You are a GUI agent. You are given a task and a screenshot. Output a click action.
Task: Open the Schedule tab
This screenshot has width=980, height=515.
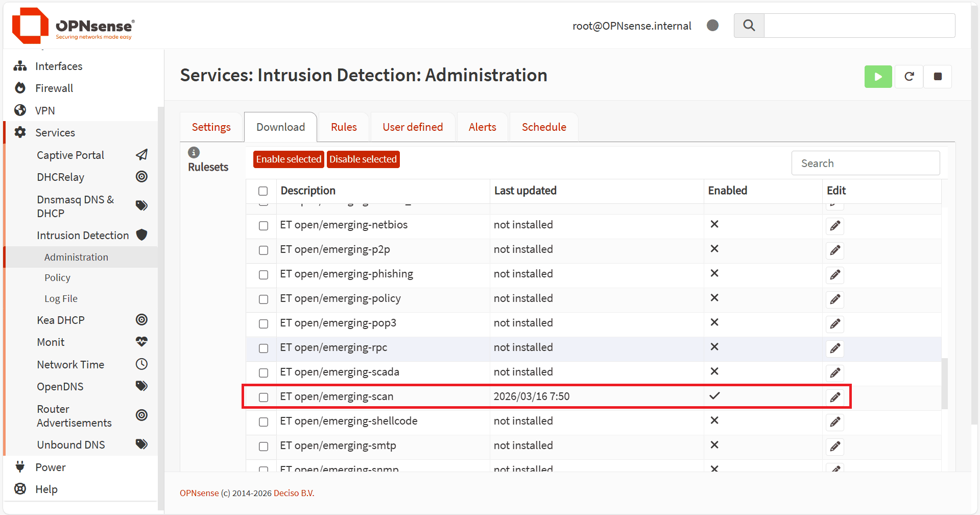pyautogui.click(x=544, y=127)
